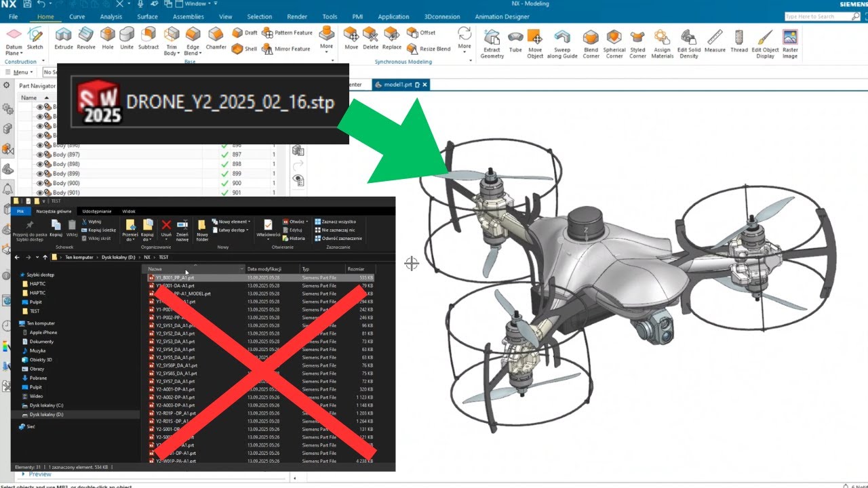Toggle visibility eye of Body (901)
Image resolution: width=868 pixels, height=488 pixels.
[40, 192]
